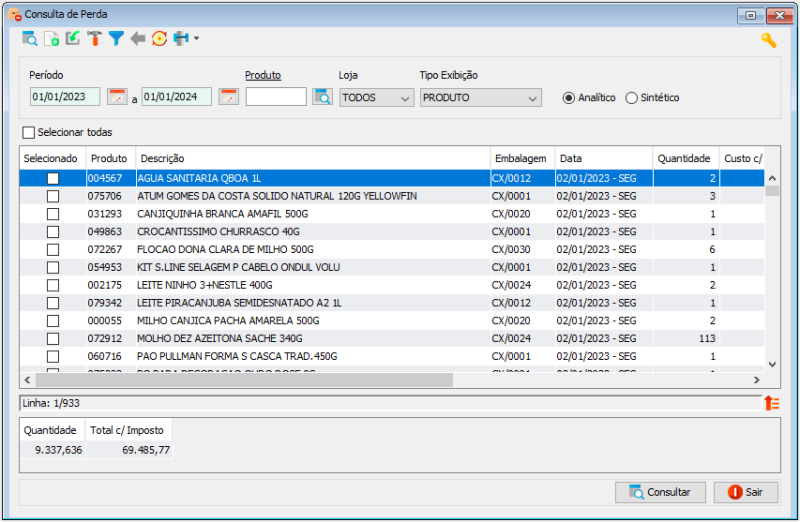Viewport: 800px width, 522px height.
Task: Click the orange refresh icon
Action: pos(159,39)
